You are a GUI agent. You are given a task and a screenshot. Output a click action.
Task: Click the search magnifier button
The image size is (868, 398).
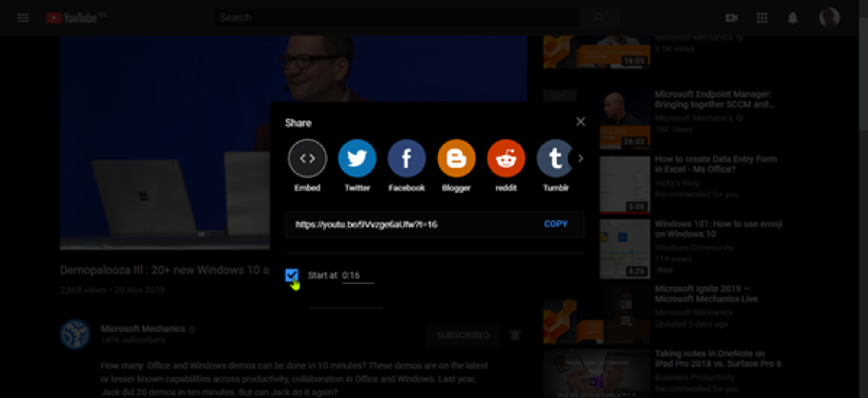600,18
